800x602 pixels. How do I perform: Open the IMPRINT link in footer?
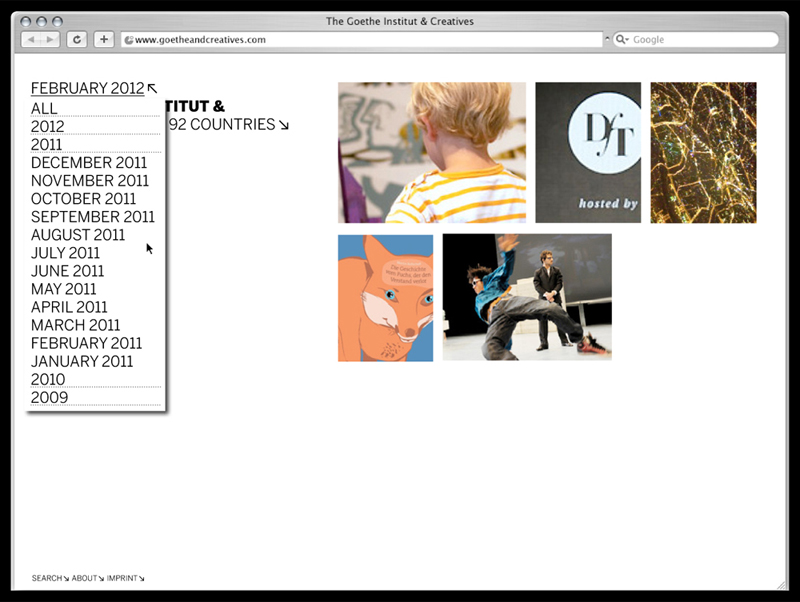coord(126,578)
